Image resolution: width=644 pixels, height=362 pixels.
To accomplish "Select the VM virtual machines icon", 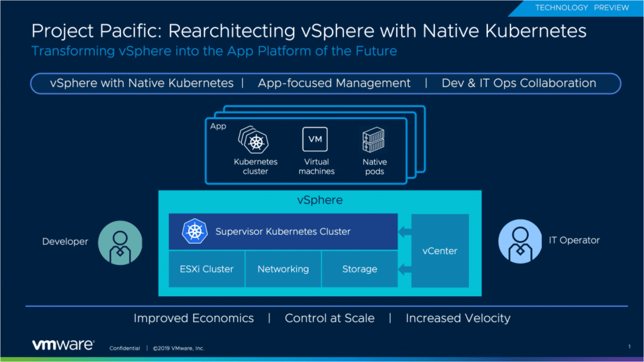I will click(315, 139).
